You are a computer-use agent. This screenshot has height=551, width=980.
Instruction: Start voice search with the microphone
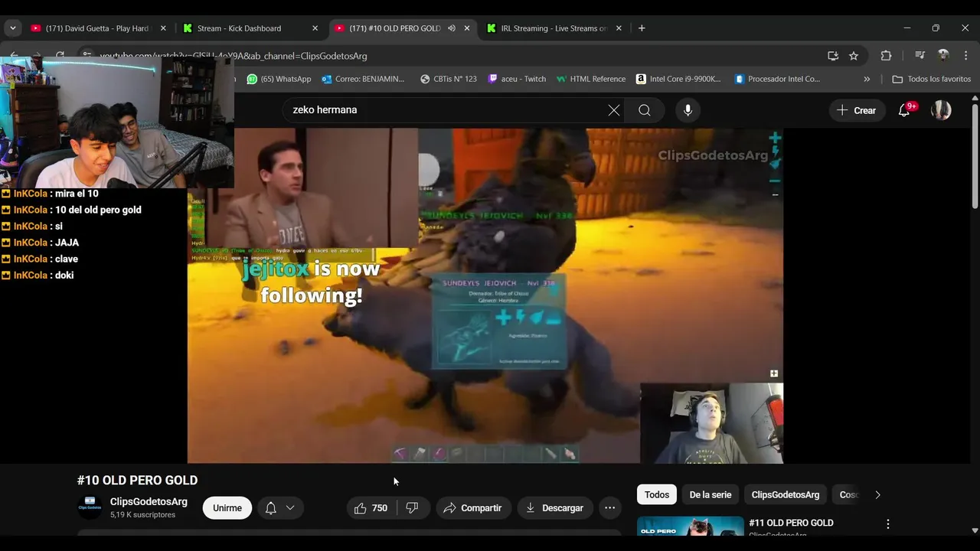(688, 110)
